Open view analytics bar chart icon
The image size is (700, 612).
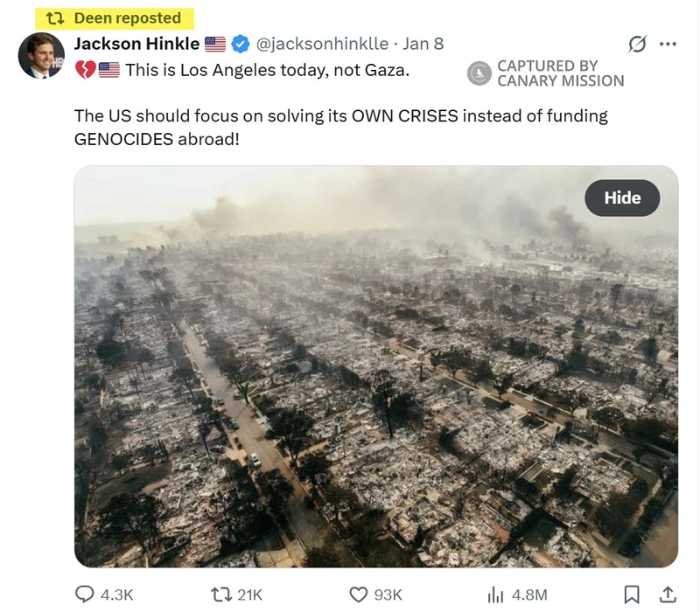[x=495, y=595]
